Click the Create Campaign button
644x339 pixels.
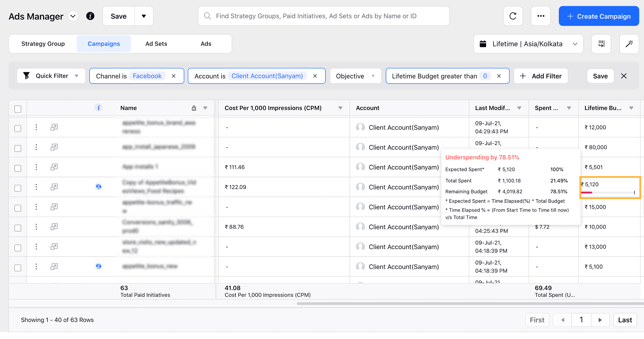tap(598, 17)
